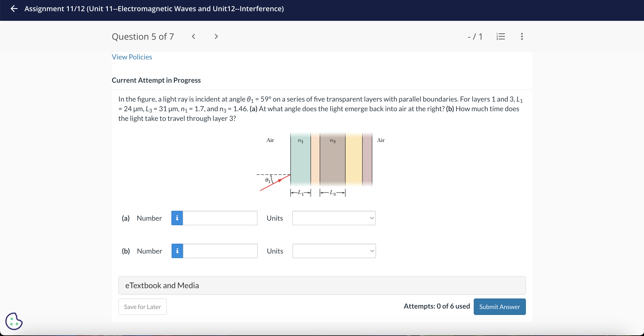The height and width of the screenshot is (336, 644).
Task: Open the Units dropdown for part (a)
Action: pyautogui.click(x=334, y=218)
